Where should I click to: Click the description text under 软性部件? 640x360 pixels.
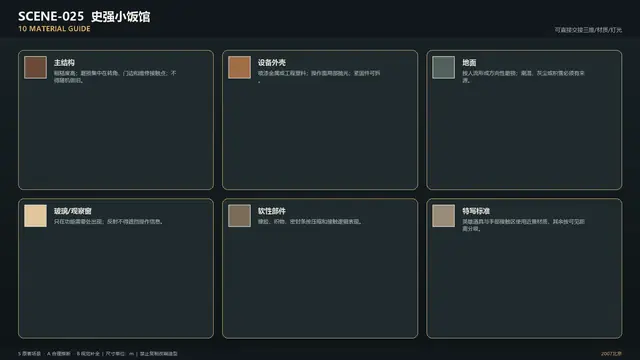tap(310, 222)
